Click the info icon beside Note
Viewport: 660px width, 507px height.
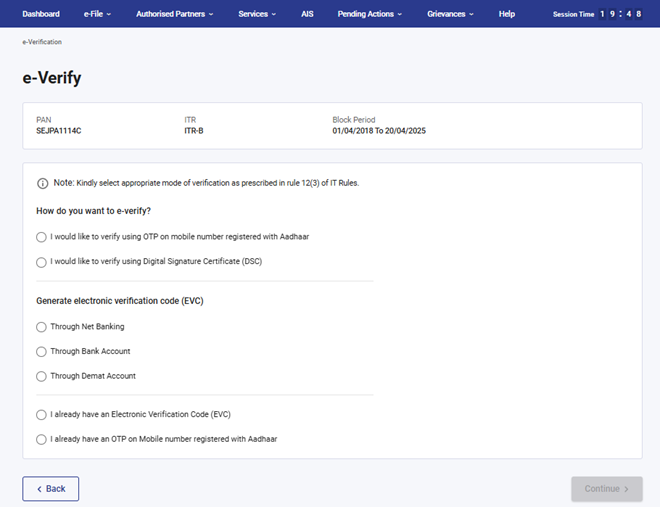pyautogui.click(x=42, y=184)
